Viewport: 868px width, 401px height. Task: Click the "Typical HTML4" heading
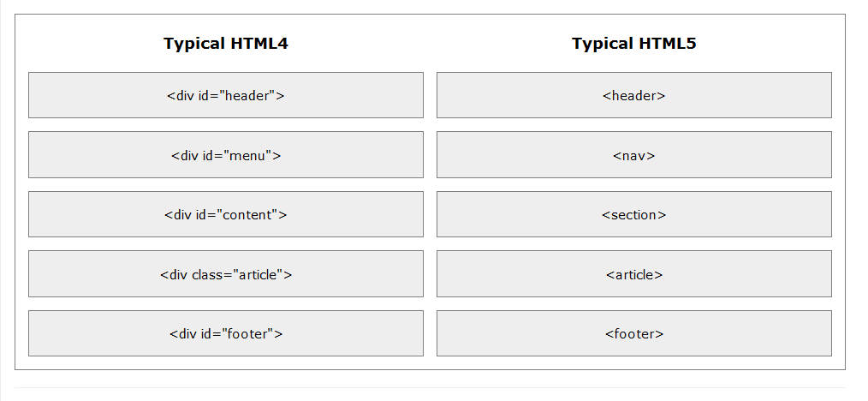tap(226, 43)
